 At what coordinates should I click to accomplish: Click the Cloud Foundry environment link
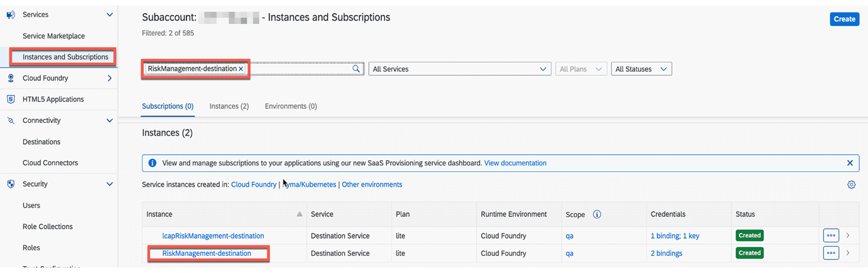253,185
